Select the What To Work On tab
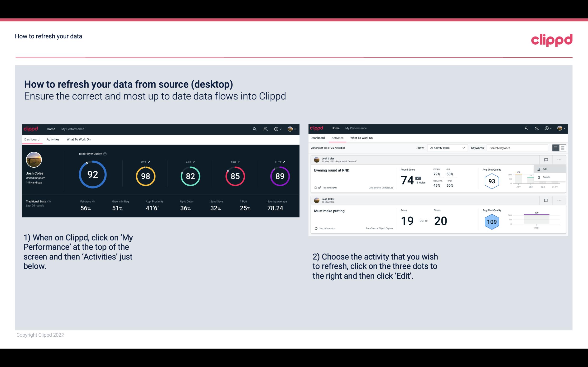The width and height of the screenshot is (588, 367). (78, 139)
